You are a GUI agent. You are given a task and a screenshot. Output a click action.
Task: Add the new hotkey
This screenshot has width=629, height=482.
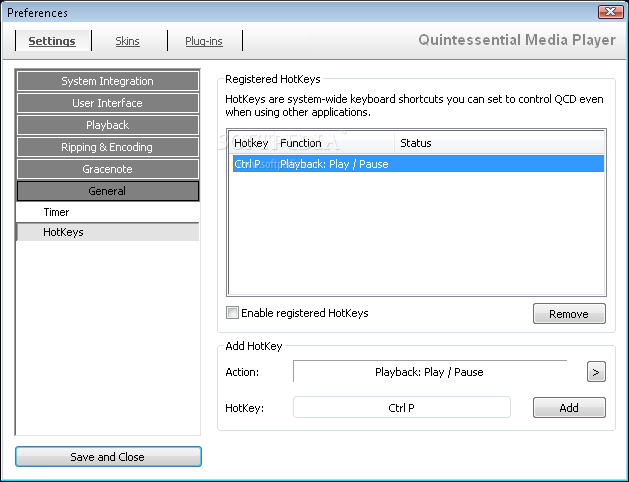569,408
